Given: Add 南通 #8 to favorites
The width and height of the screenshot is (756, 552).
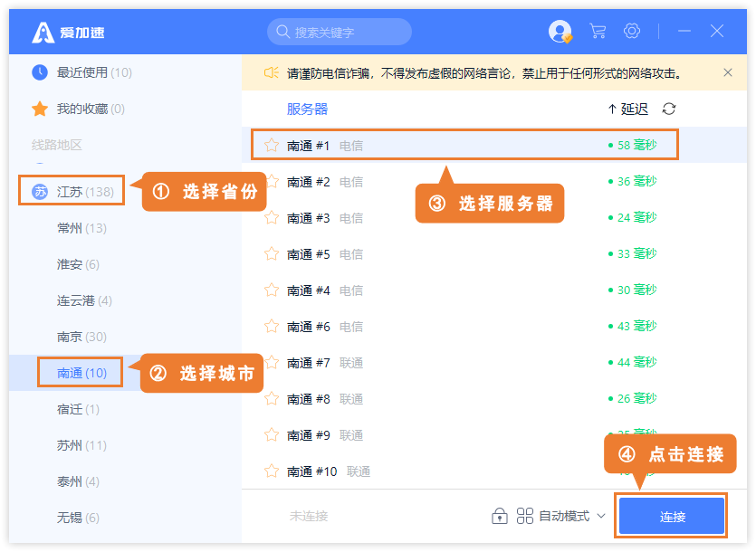Looking at the screenshot, I should [x=272, y=399].
